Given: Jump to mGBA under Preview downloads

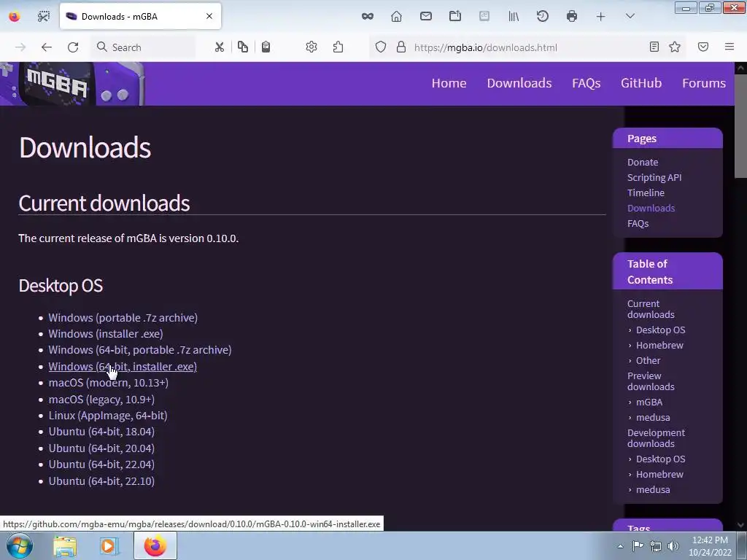Looking at the screenshot, I should pyautogui.click(x=649, y=402).
